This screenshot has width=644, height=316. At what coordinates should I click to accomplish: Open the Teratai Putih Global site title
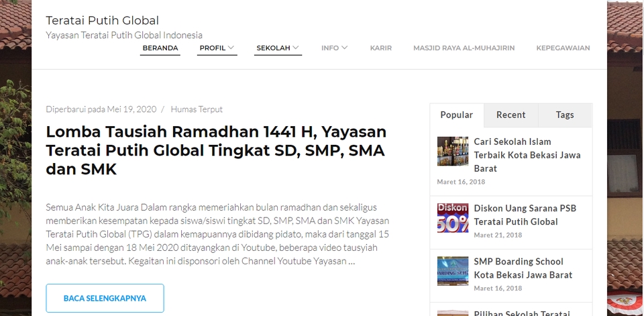(x=102, y=21)
